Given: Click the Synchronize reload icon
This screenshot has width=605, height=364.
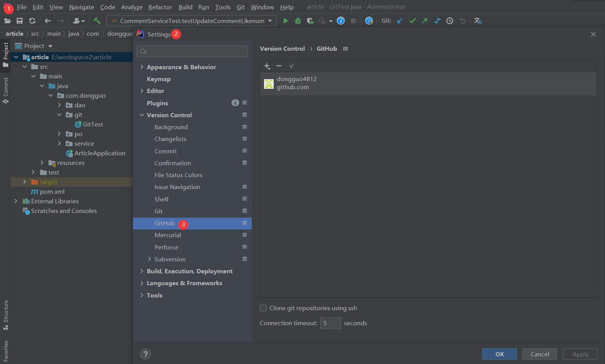Looking at the screenshot, I should [x=32, y=21].
